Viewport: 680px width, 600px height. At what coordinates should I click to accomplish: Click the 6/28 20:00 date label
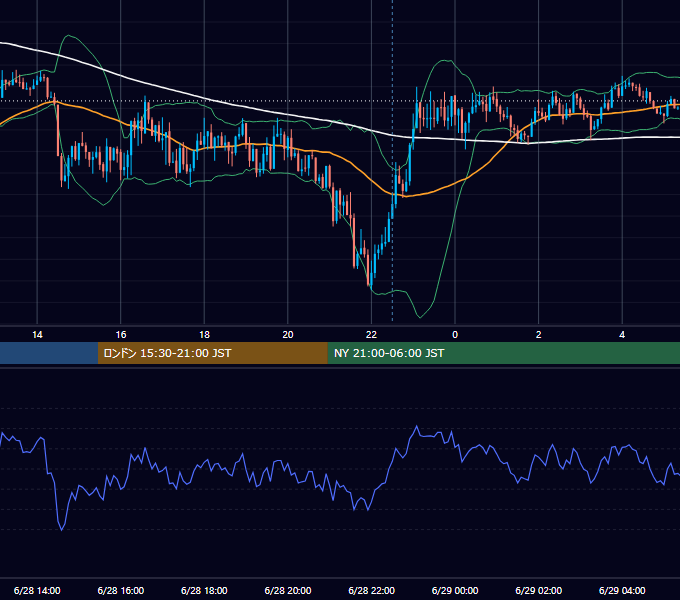tap(288, 590)
